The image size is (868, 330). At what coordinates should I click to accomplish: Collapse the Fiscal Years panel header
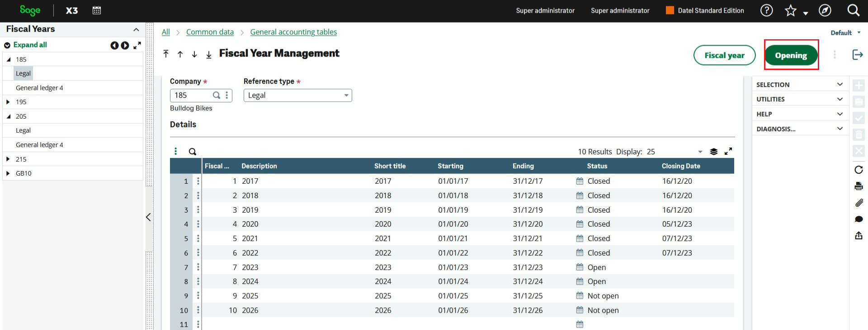click(136, 29)
